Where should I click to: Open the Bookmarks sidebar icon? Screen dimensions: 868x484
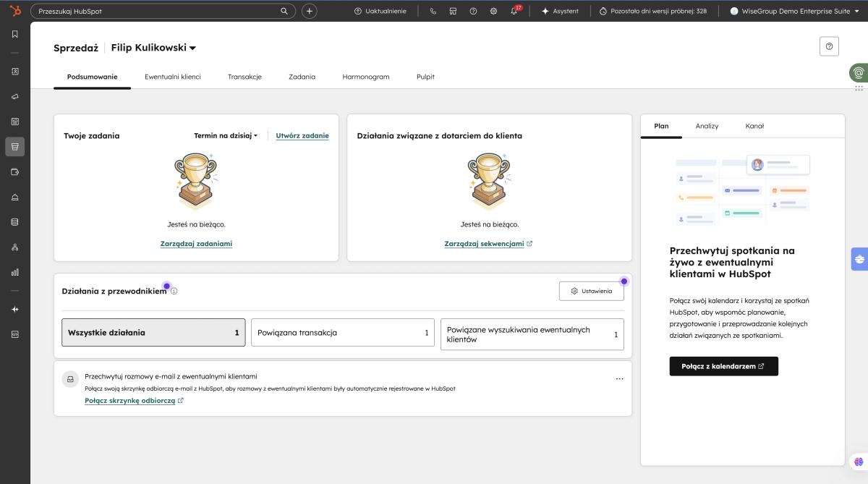14,34
